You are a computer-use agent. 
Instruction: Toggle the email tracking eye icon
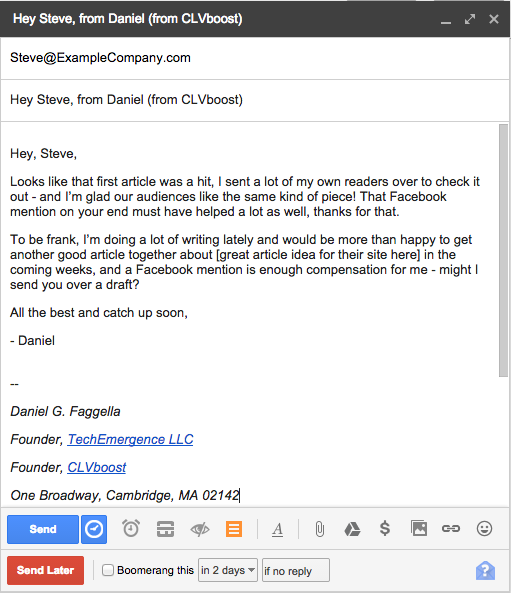pos(200,529)
